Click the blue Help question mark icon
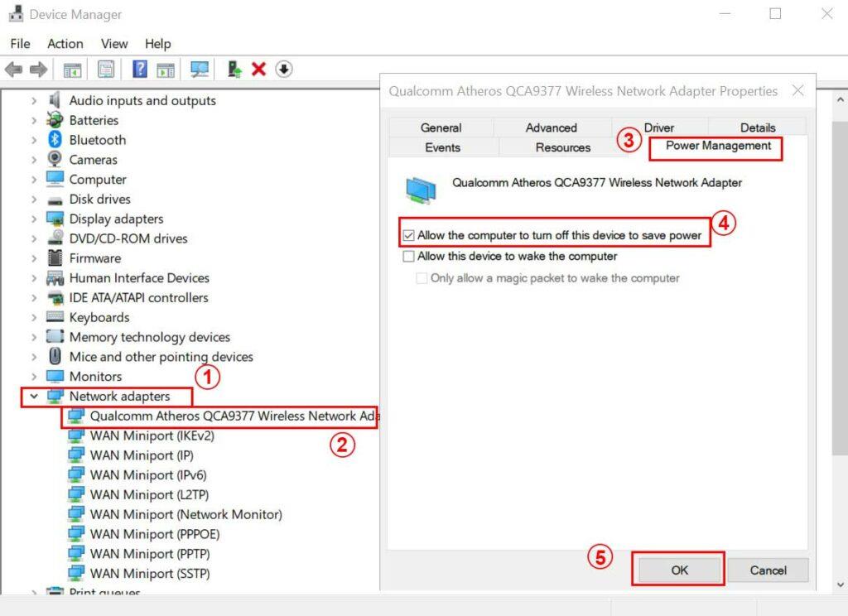This screenshot has height=616, width=848. coord(140,70)
